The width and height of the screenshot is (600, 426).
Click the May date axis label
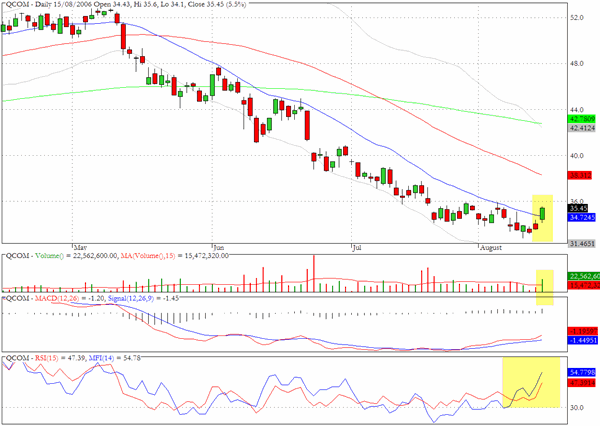click(81, 248)
